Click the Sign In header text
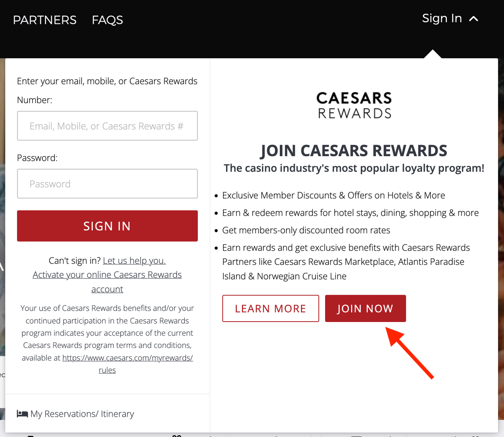This screenshot has height=437, width=504. click(x=442, y=19)
